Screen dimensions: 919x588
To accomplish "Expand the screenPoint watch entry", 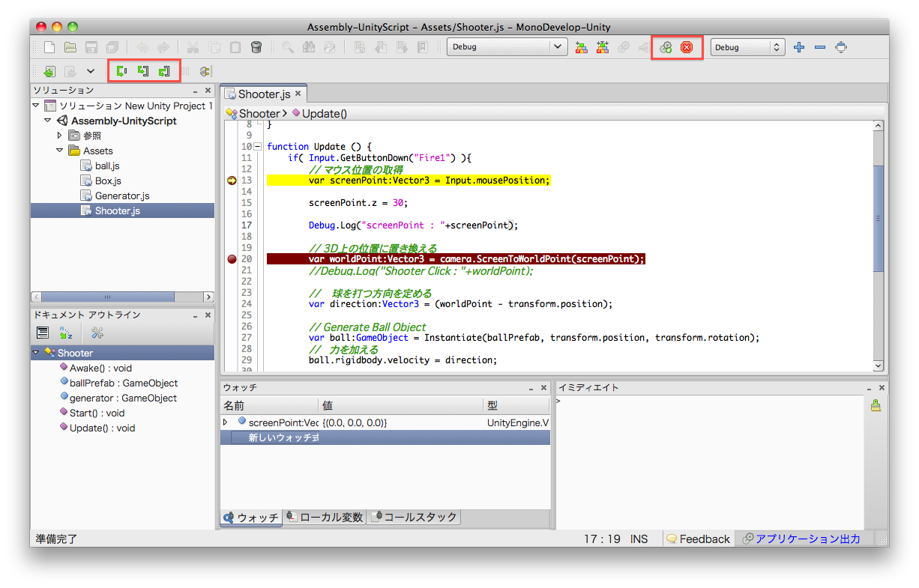I will tap(226, 422).
